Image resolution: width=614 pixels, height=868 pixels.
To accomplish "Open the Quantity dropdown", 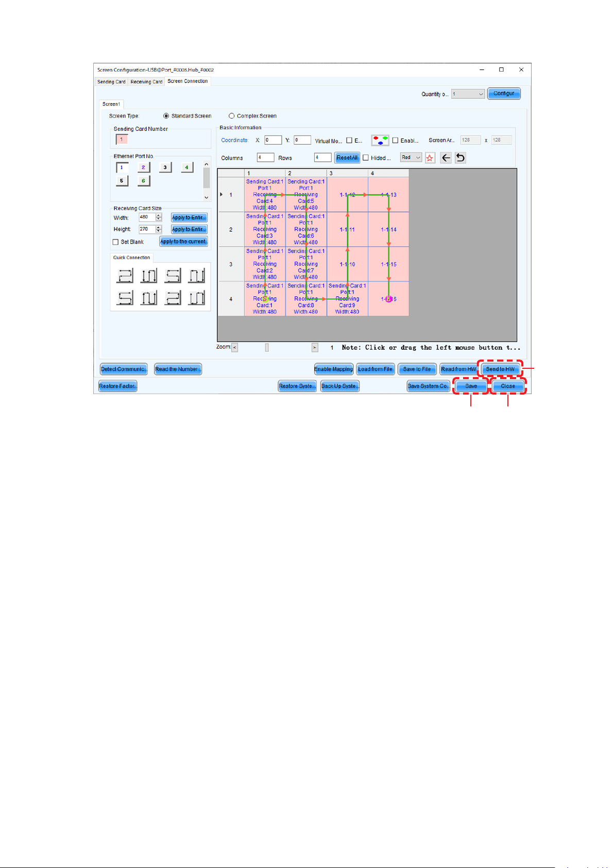I will (468, 94).
